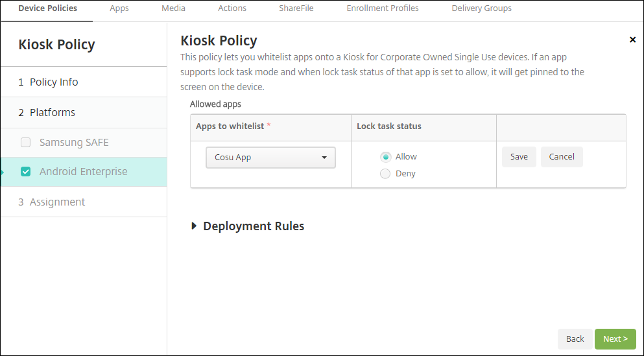The height and width of the screenshot is (356, 644).
Task: Check the Samsung SAFE platform checkbox
Action: pyautogui.click(x=26, y=143)
